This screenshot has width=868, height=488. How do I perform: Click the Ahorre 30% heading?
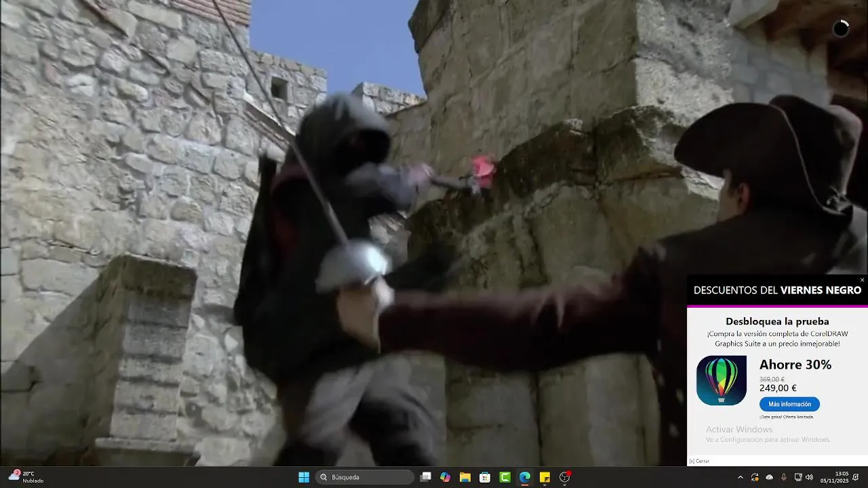pos(795,365)
